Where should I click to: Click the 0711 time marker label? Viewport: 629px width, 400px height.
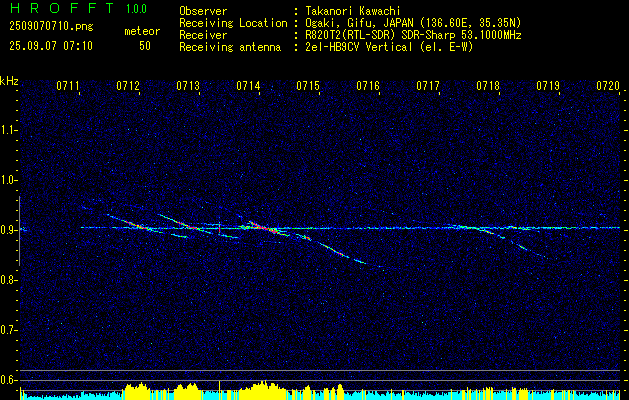67,86
